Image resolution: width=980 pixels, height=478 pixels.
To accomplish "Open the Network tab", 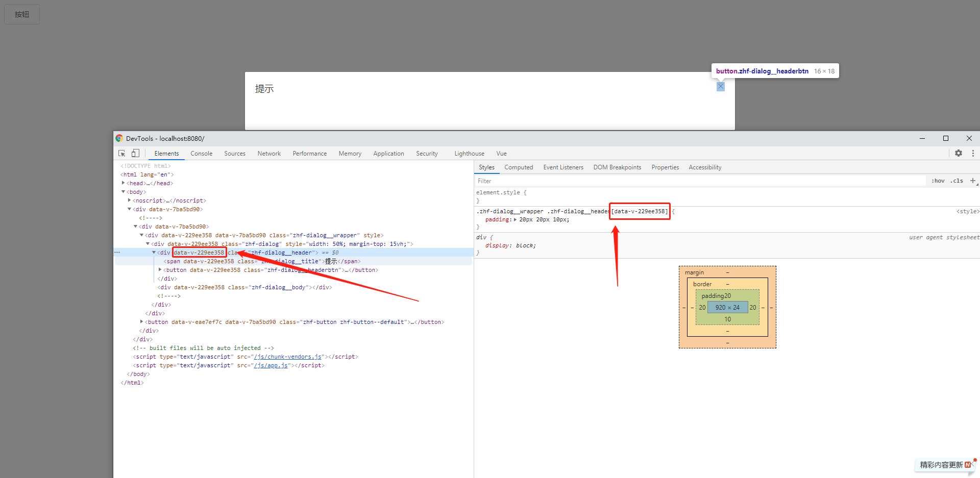I will [269, 154].
